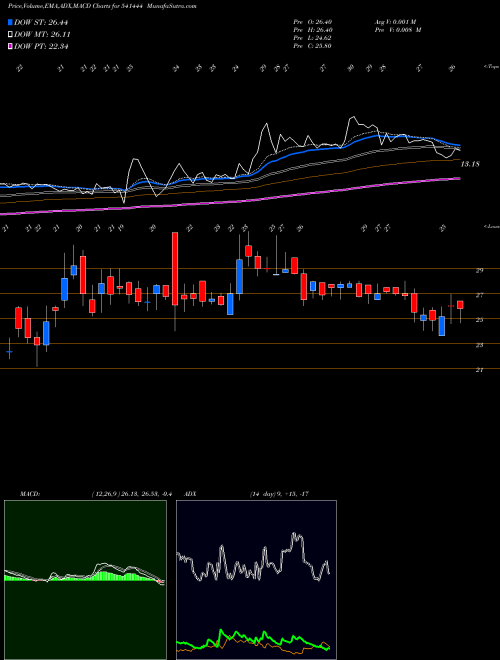Click the 'Pre C: 25.80' value
The width and height of the screenshot is (500, 660).
click(x=312, y=46)
